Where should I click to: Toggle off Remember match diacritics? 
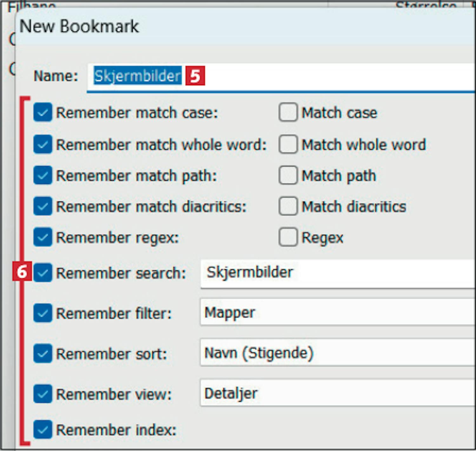click(43, 206)
